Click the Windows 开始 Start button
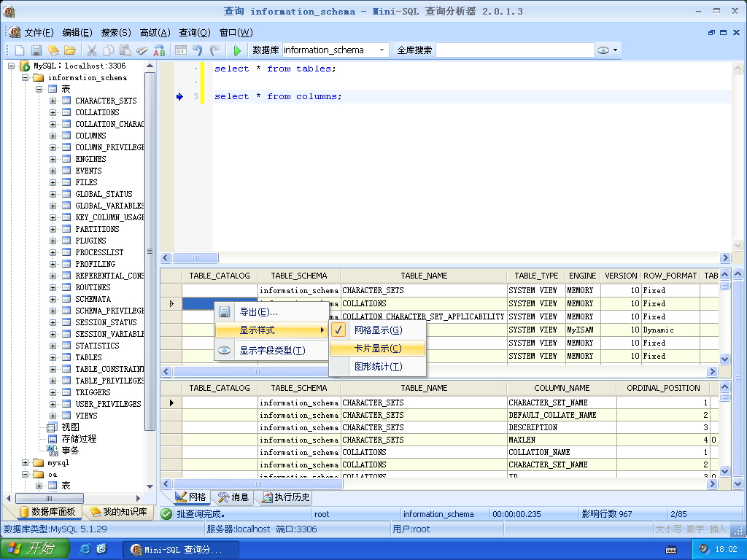Viewport: 747px width, 560px height. click(34, 549)
